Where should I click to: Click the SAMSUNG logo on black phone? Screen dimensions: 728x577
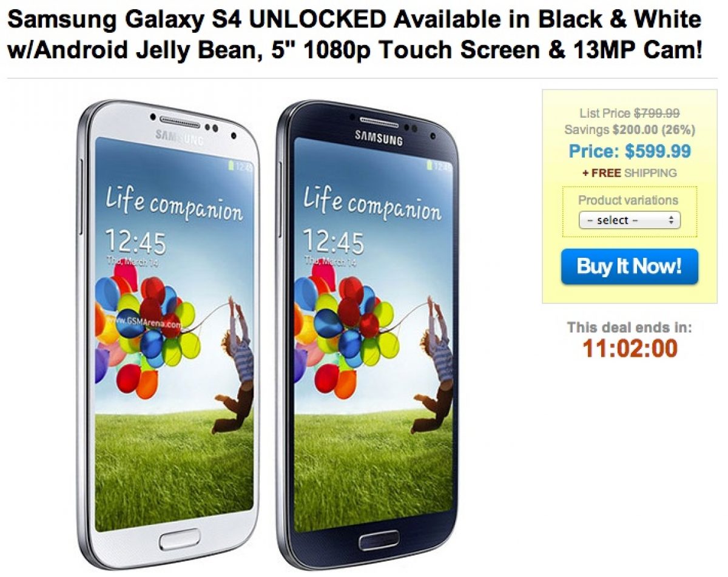click(379, 138)
